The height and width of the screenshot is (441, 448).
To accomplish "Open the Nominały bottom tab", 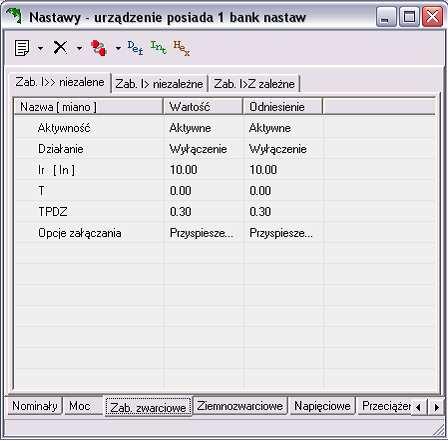I will pyautogui.click(x=35, y=406).
